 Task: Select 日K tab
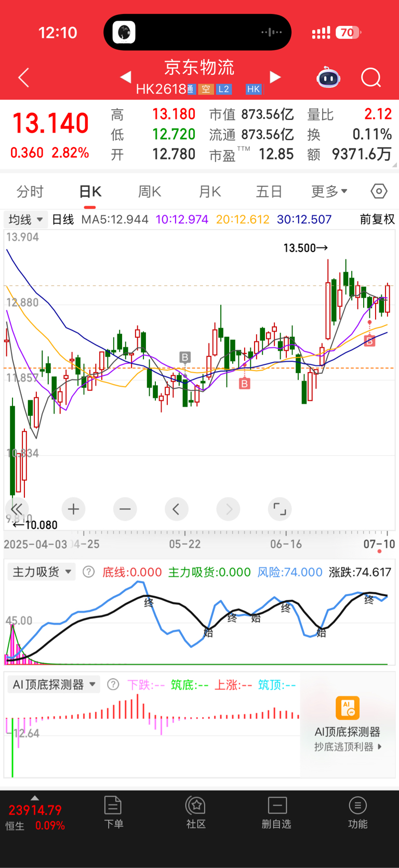pyautogui.click(x=90, y=192)
